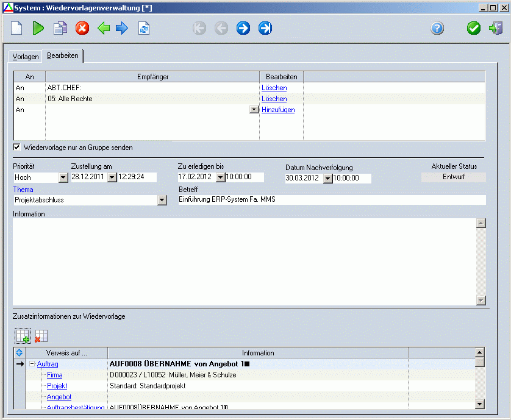Click the delete table row icon
The image size is (511, 420).
pyautogui.click(x=41, y=335)
